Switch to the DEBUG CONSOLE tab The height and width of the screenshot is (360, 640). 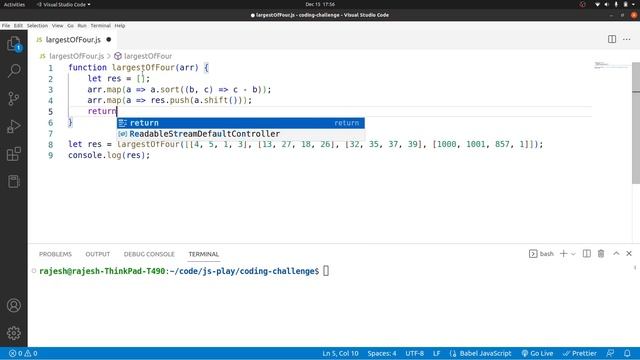(x=149, y=254)
